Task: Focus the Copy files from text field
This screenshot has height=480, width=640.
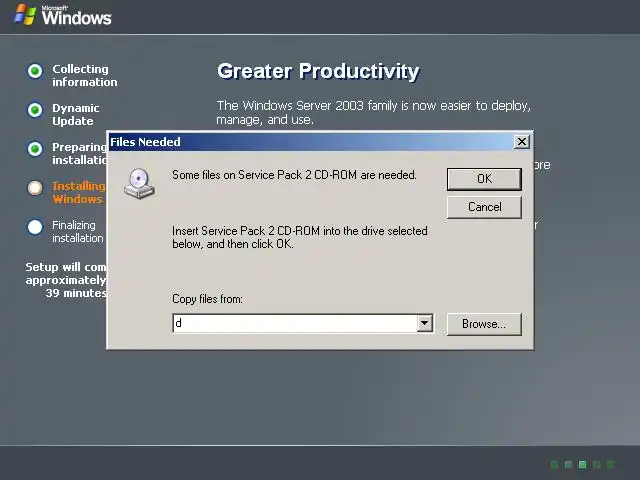Action: click(295, 323)
